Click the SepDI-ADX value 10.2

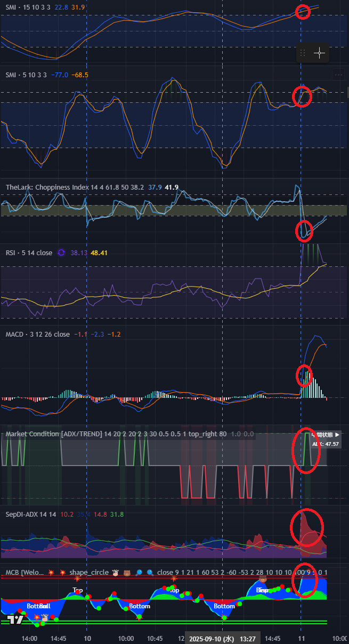coord(67,514)
